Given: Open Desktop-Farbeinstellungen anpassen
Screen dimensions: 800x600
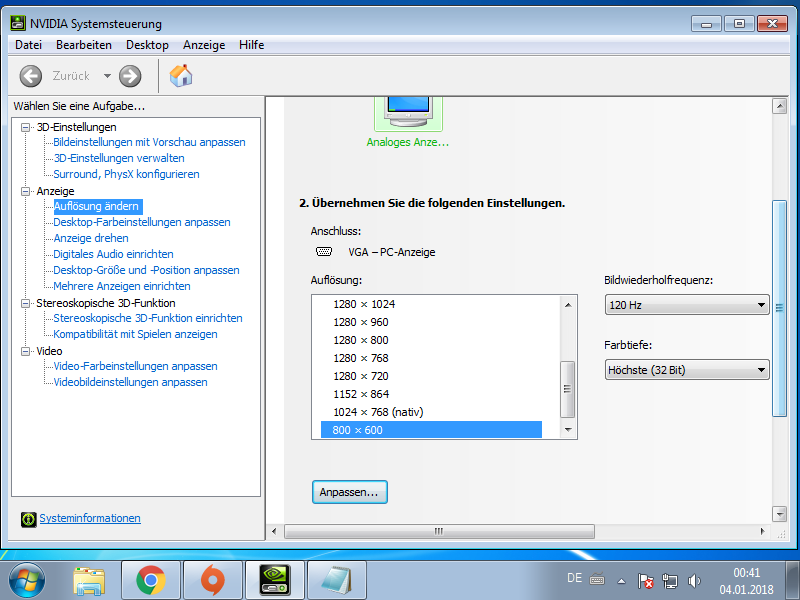Looking at the screenshot, I should pyautogui.click(x=142, y=222).
